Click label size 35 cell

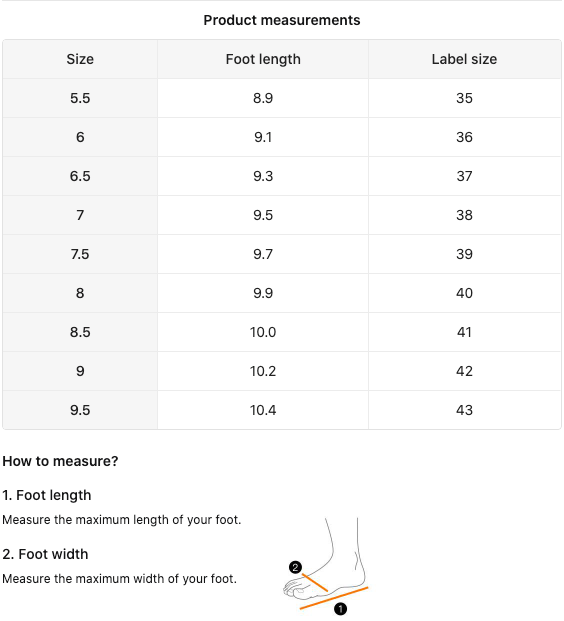464,98
